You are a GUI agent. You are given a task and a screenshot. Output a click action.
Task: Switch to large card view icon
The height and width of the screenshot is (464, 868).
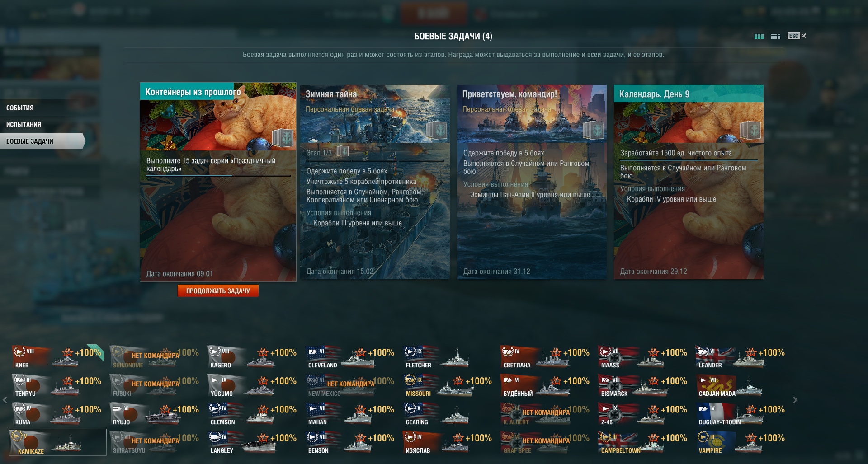point(759,36)
